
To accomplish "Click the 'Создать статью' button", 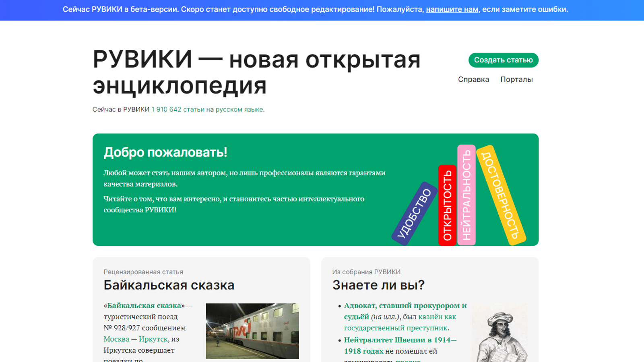I will [x=503, y=60].
